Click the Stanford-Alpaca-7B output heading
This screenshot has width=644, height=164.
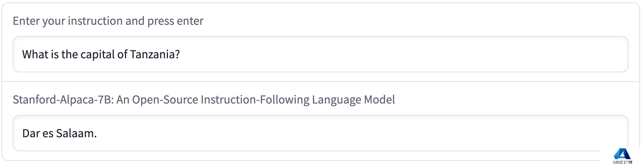click(204, 100)
